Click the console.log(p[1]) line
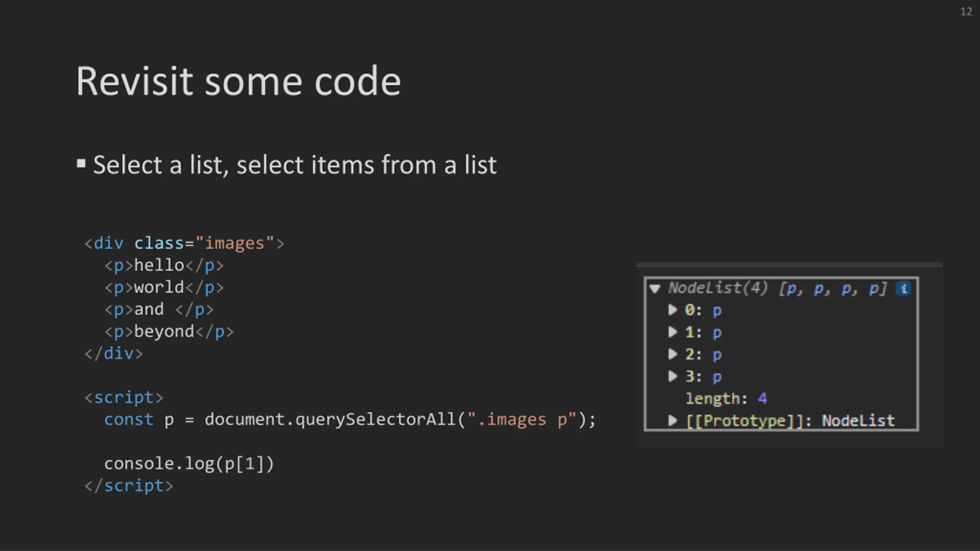 point(189,464)
